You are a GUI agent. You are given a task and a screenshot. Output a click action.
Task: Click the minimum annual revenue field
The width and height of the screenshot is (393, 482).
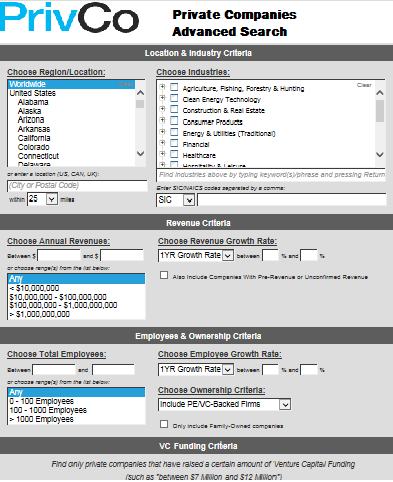point(59,256)
